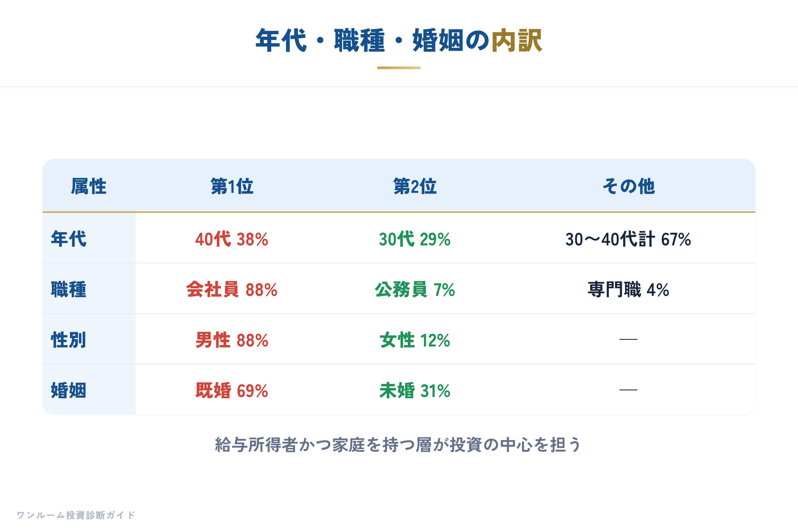Select the 30〜40代計 67% cell
Image resolution: width=798 pixels, height=532 pixels.
click(x=628, y=239)
